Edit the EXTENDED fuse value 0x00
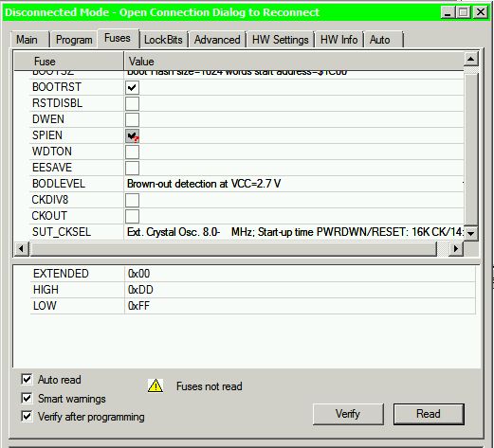 click(x=300, y=274)
